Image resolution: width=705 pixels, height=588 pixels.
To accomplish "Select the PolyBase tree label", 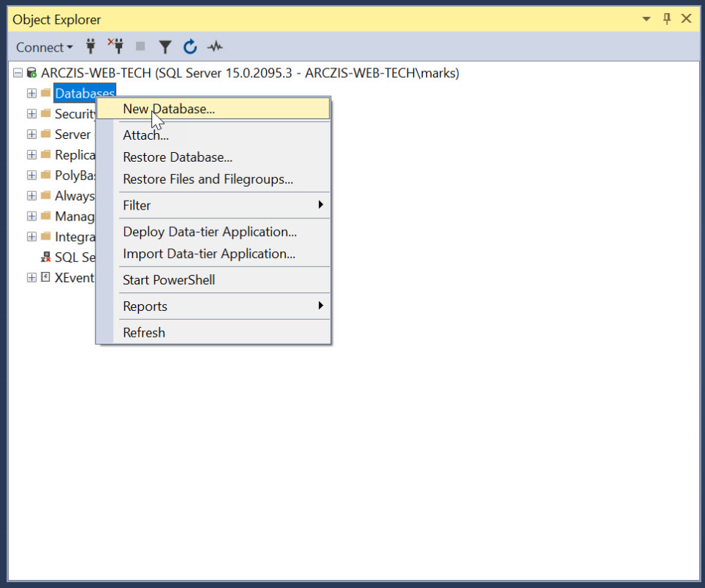I will point(75,176).
